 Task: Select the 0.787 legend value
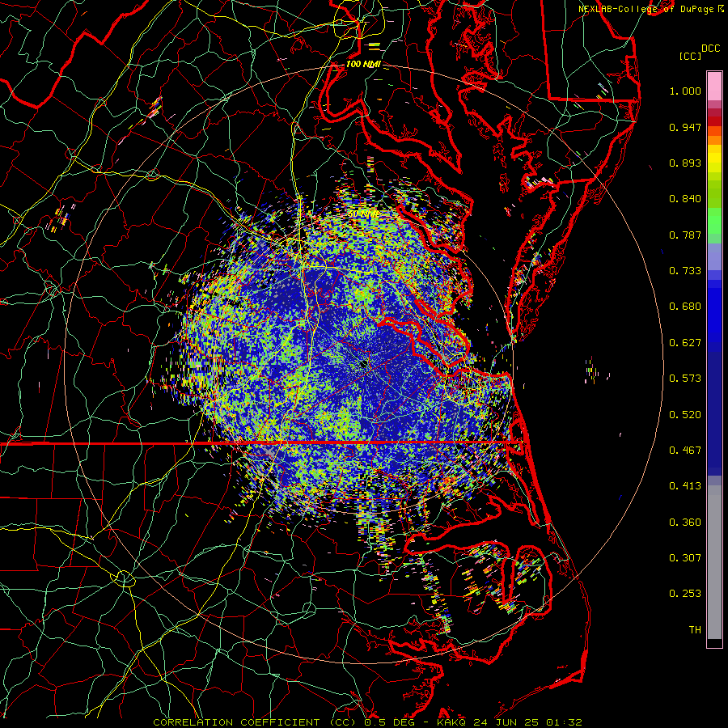coord(685,235)
